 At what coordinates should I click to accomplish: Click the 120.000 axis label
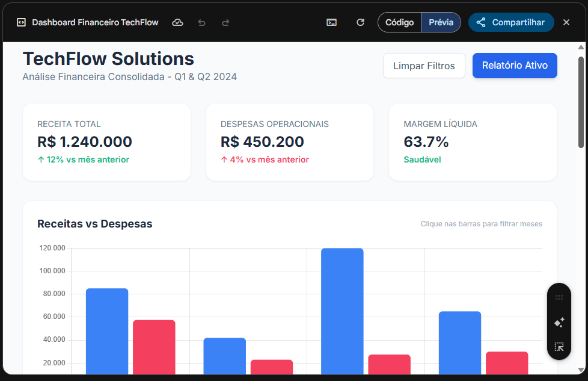click(x=52, y=248)
